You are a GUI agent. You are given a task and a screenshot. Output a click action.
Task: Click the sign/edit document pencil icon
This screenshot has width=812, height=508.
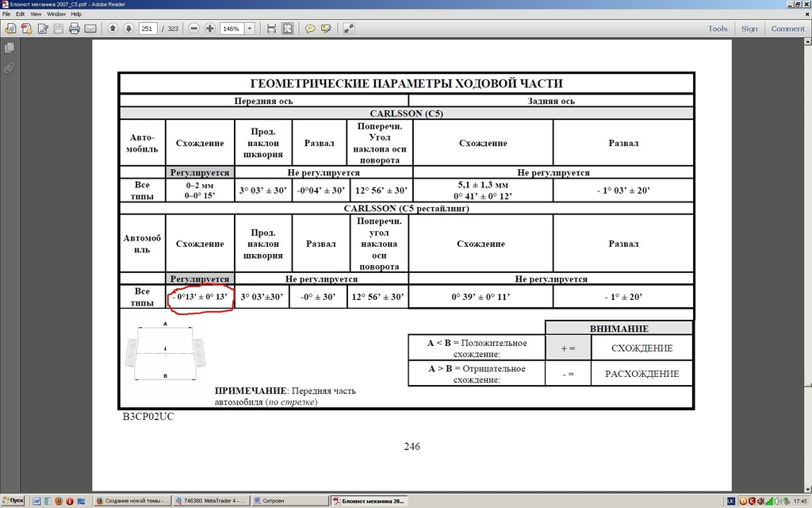(x=43, y=29)
